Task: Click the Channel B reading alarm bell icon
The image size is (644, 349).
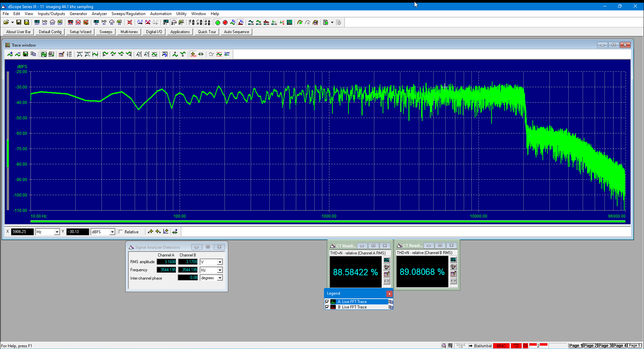Action: pyautogui.click(x=453, y=267)
